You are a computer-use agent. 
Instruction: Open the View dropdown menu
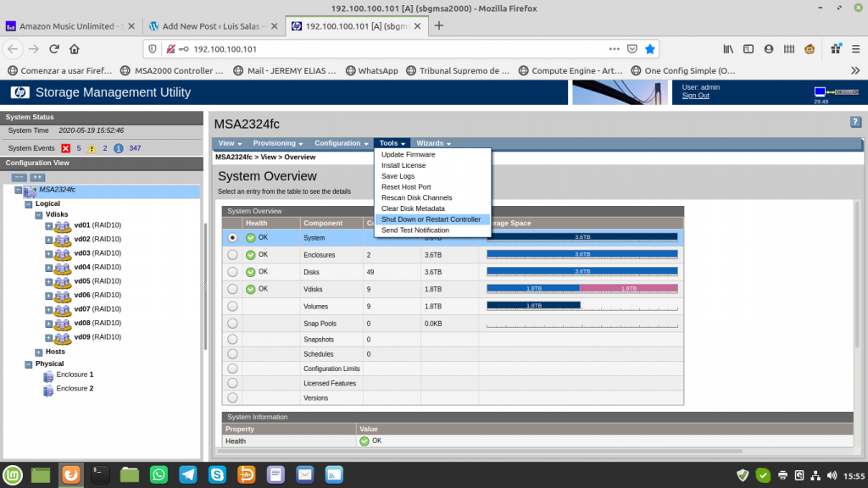click(230, 143)
